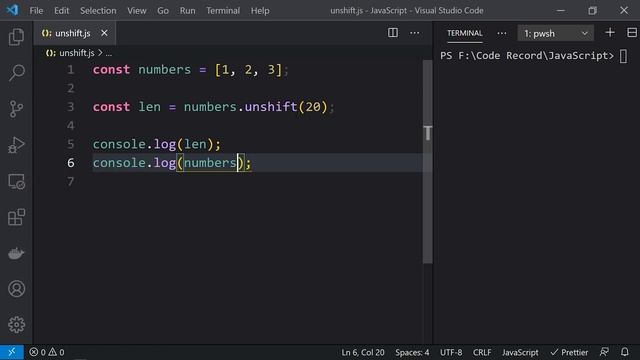Open the File menu
The width and height of the screenshot is (640, 360).
tap(36, 10)
